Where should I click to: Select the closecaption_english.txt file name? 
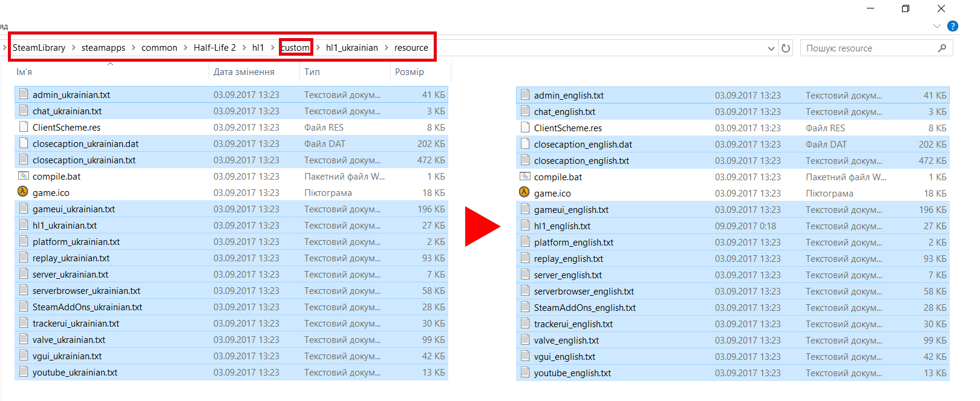tap(581, 161)
